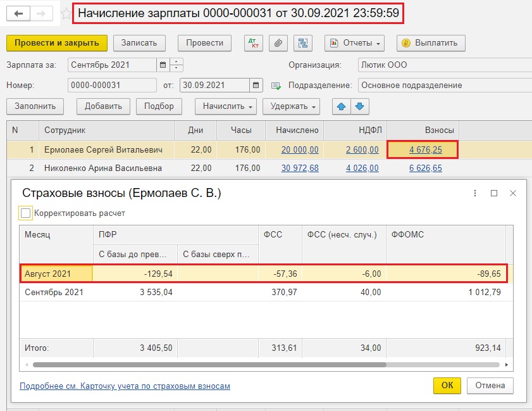Maximize the Страховые взносы dialog
Screen dimensions: 532x411
(494, 193)
